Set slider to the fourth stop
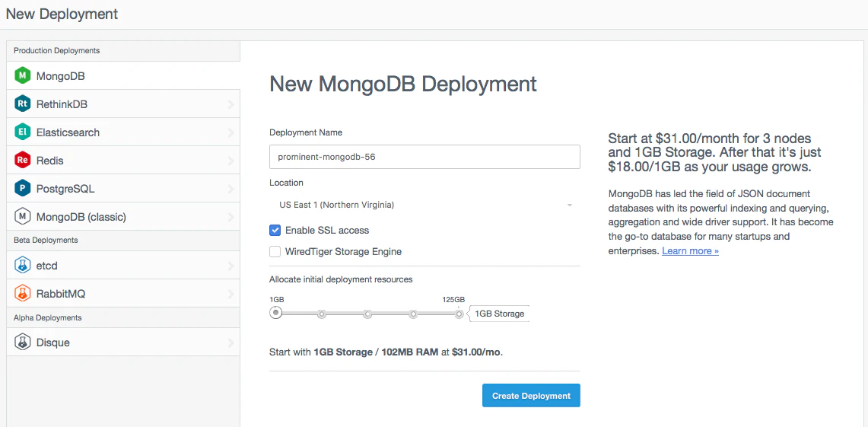Screen dimensions: 868x427 tap(413, 314)
